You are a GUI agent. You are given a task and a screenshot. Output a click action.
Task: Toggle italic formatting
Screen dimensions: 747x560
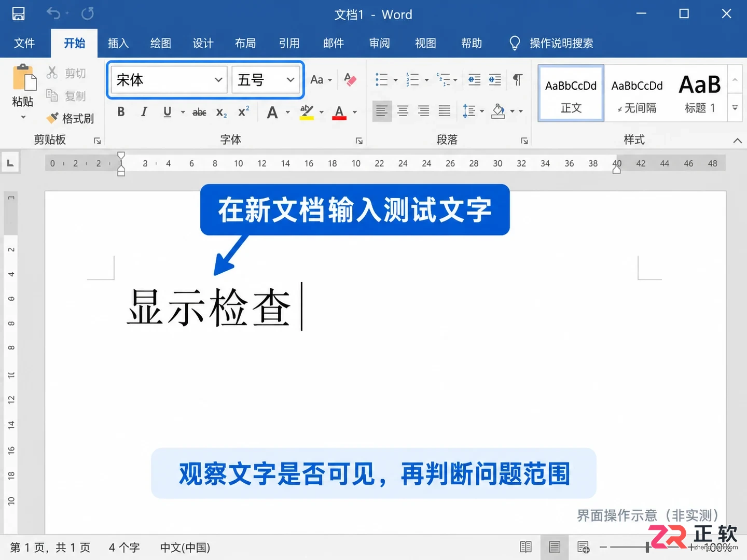[144, 111]
